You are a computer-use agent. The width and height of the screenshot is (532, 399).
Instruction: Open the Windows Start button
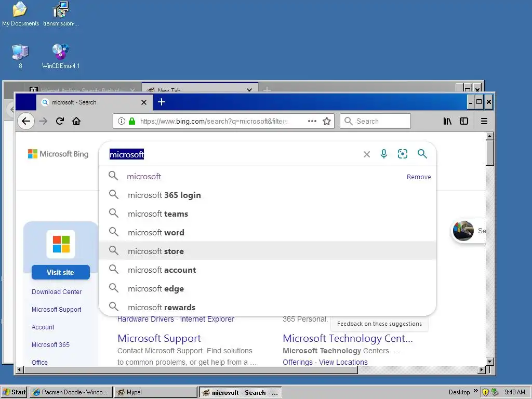click(x=14, y=392)
